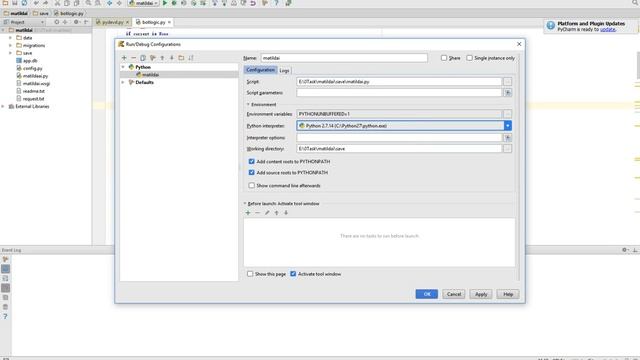Switch to the Logs tab

(x=284, y=70)
